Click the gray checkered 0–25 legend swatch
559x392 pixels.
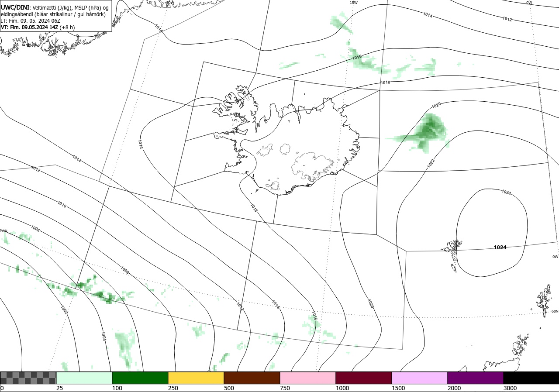point(28,378)
